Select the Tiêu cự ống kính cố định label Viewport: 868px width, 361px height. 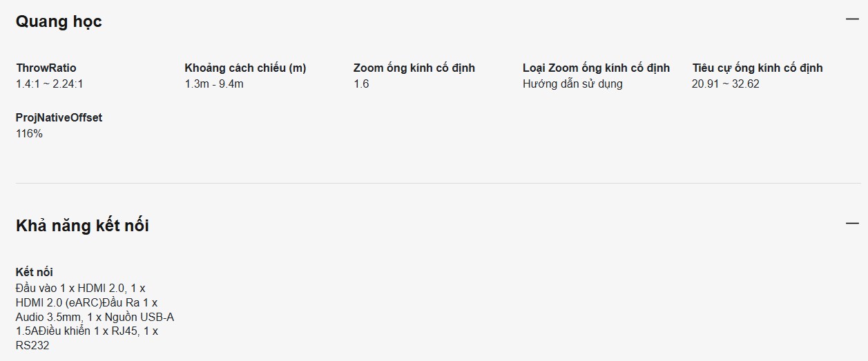pyautogui.click(x=758, y=68)
